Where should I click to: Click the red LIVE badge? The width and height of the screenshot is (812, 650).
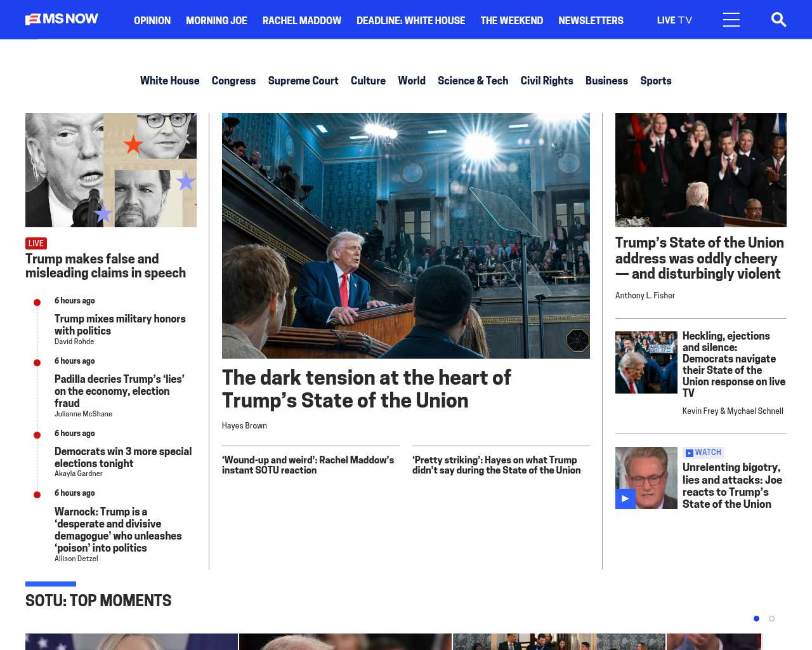coord(36,243)
